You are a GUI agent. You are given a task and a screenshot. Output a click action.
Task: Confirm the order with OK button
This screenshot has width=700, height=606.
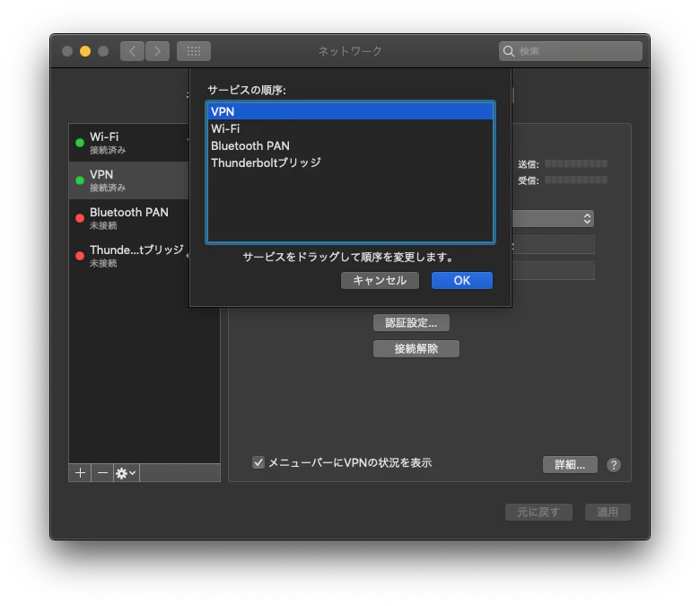[x=462, y=280]
